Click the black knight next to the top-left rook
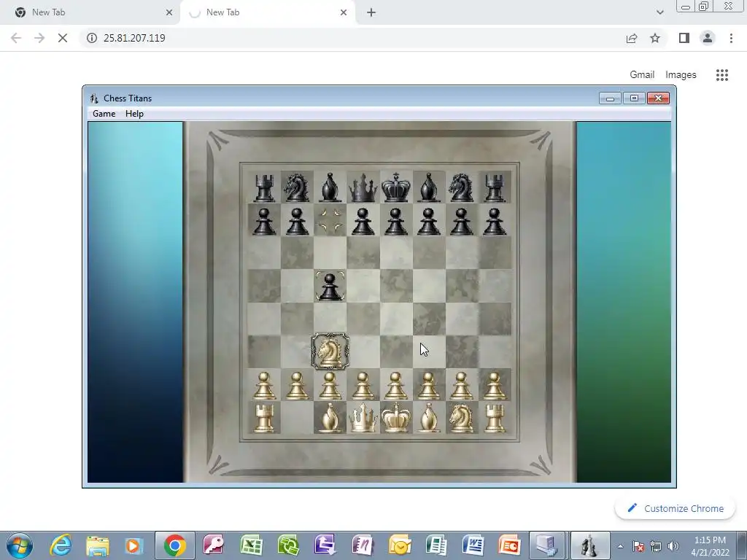The height and width of the screenshot is (560, 747). (x=297, y=187)
